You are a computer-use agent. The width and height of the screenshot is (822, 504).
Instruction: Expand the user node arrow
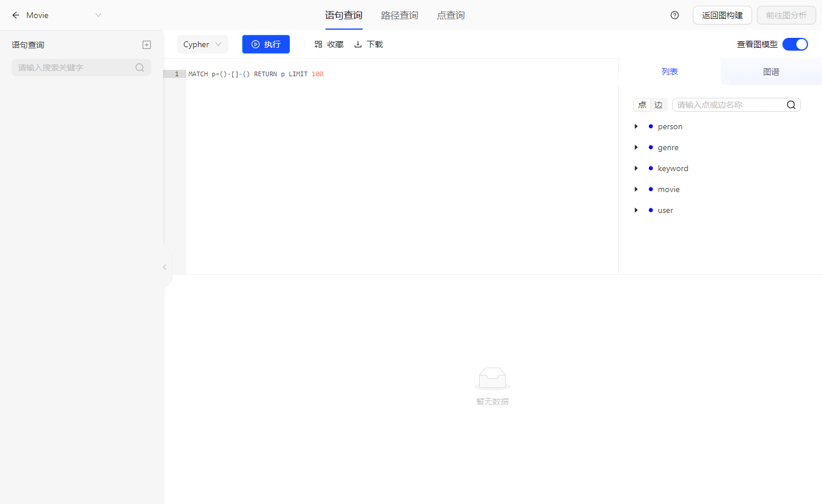point(636,210)
